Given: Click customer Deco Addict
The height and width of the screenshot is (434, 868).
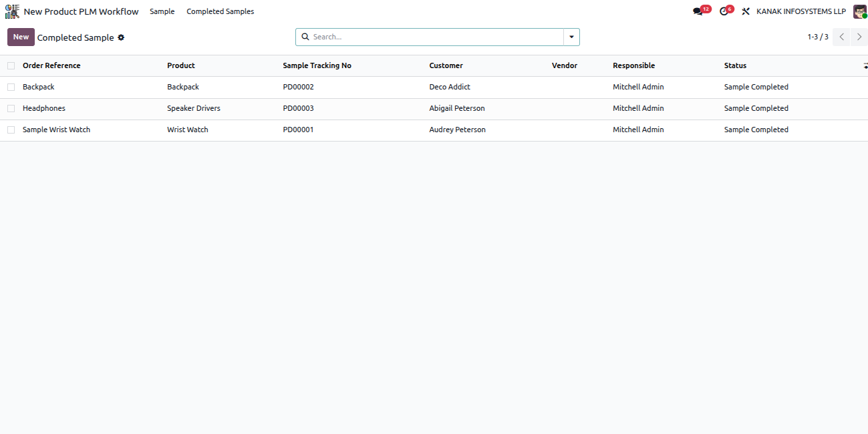Looking at the screenshot, I should coord(450,87).
